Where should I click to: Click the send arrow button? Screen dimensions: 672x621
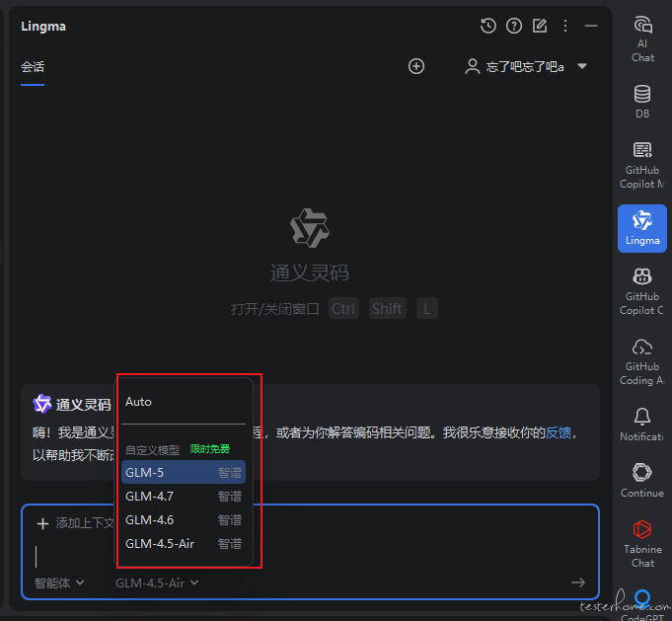coord(578,582)
